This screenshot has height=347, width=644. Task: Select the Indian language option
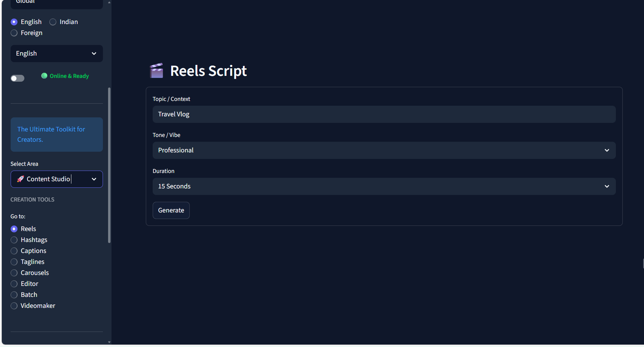click(53, 22)
